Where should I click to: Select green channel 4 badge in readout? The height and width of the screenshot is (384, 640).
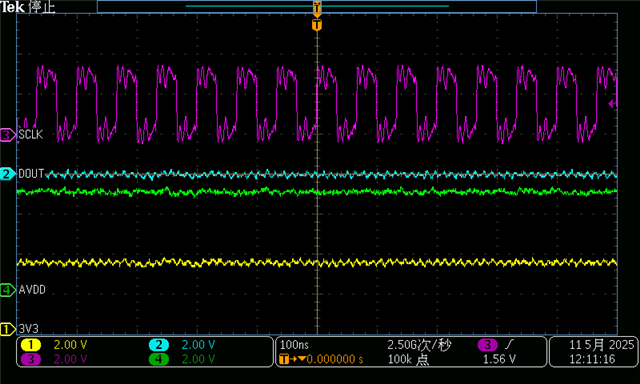pos(159,360)
